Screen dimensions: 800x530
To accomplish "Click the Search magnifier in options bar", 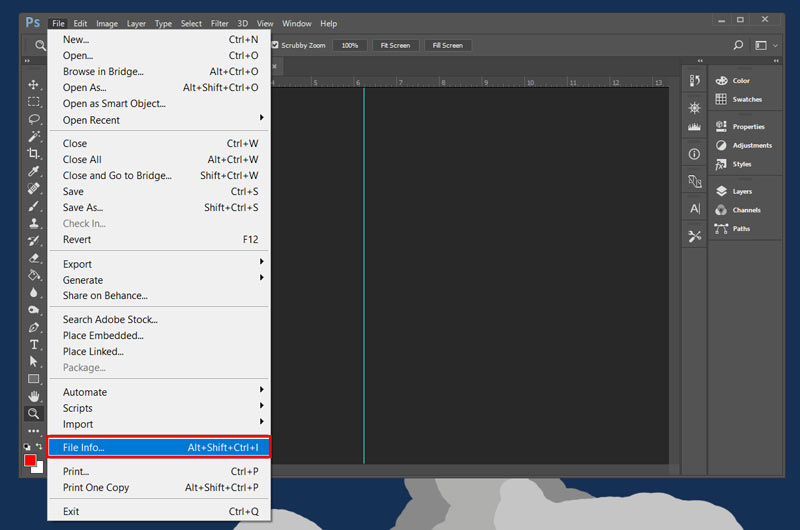I will point(738,45).
